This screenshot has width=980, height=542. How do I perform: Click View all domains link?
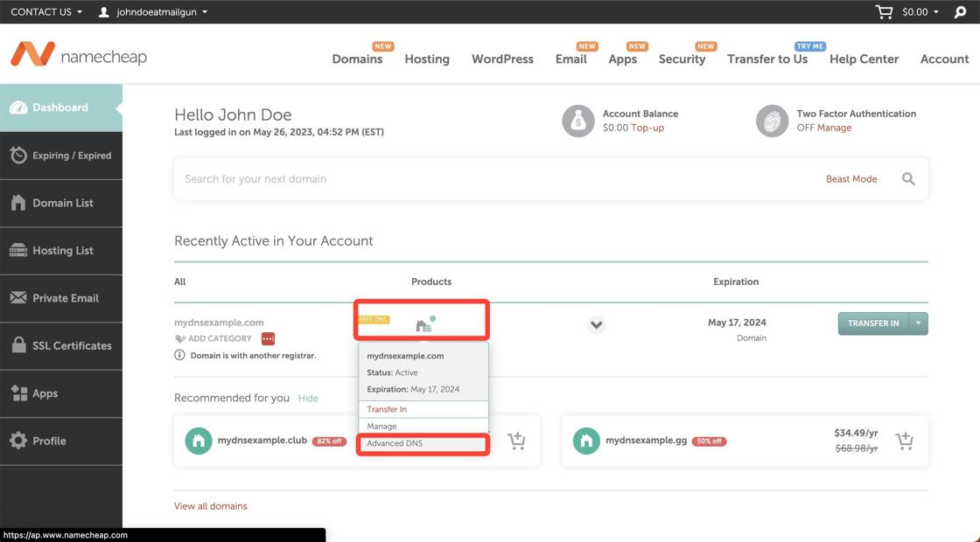coord(211,506)
